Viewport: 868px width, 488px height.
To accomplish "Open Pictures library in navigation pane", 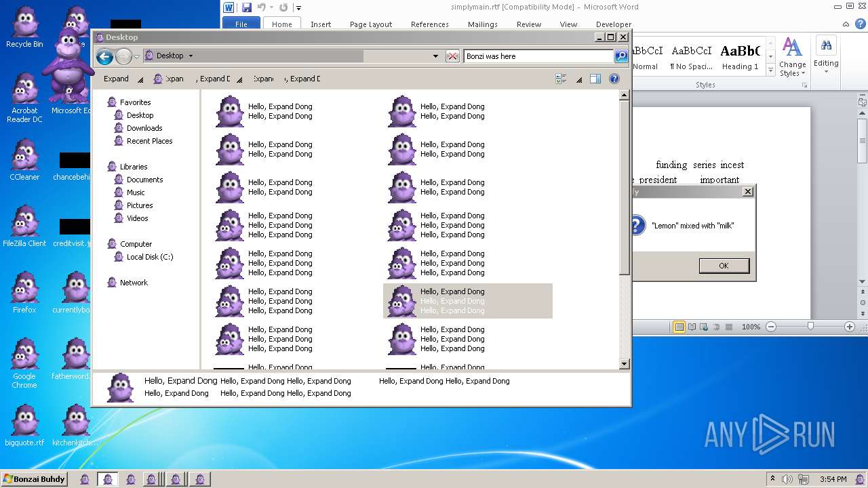I will [140, 205].
